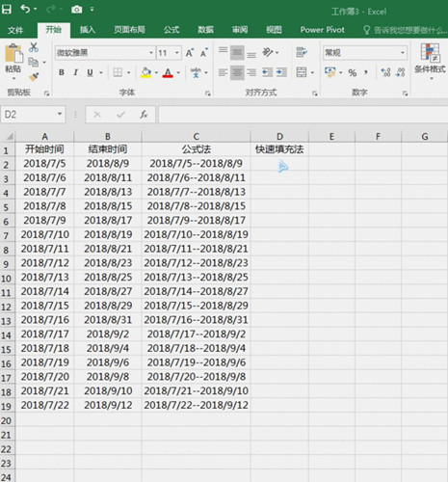Switch to the 审阅 tab
This screenshot has height=482, width=448.
240,30
